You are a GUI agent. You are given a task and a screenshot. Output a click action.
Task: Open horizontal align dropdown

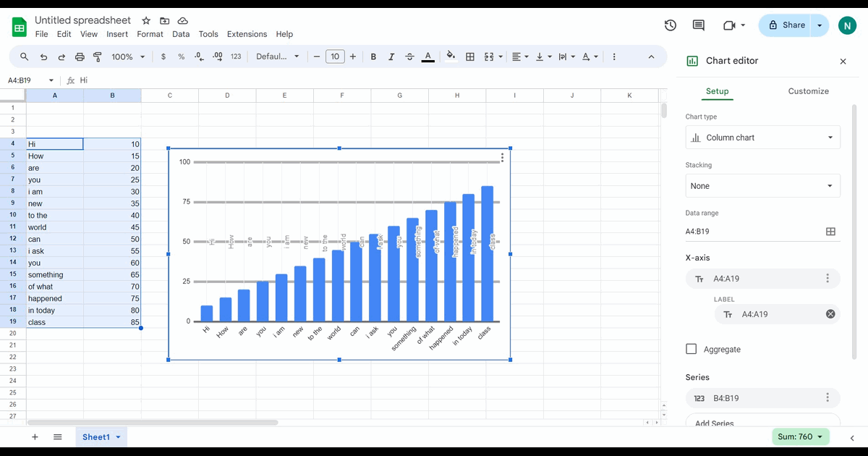(x=520, y=56)
